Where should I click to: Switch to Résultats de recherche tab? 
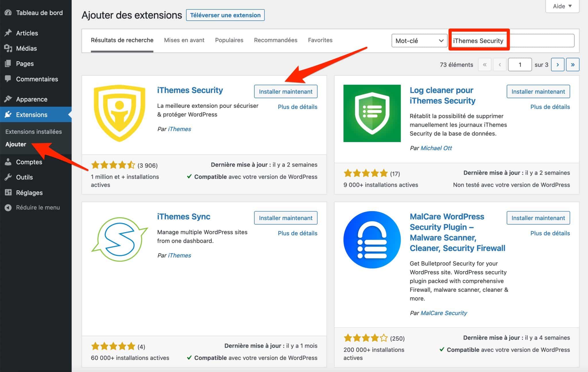click(122, 40)
